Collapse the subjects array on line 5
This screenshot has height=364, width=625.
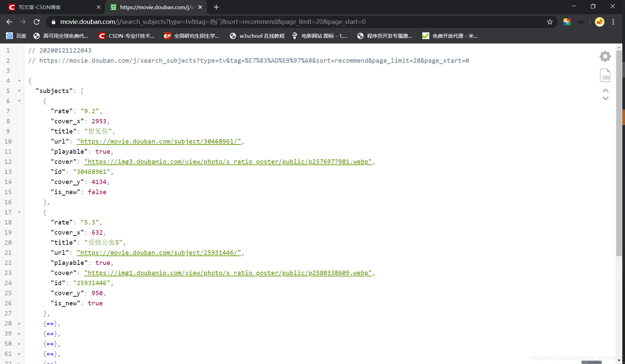pos(19,91)
